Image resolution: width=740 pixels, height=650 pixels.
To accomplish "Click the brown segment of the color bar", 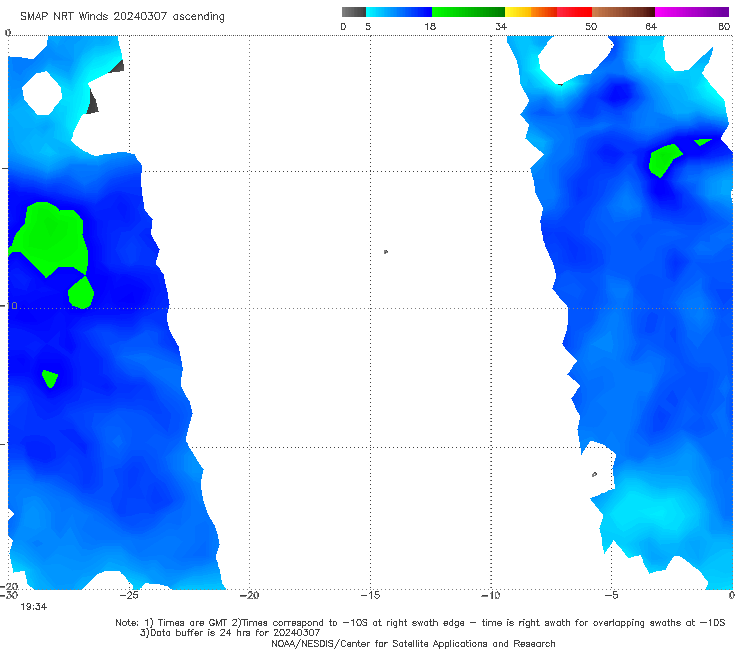I will [x=623, y=12].
